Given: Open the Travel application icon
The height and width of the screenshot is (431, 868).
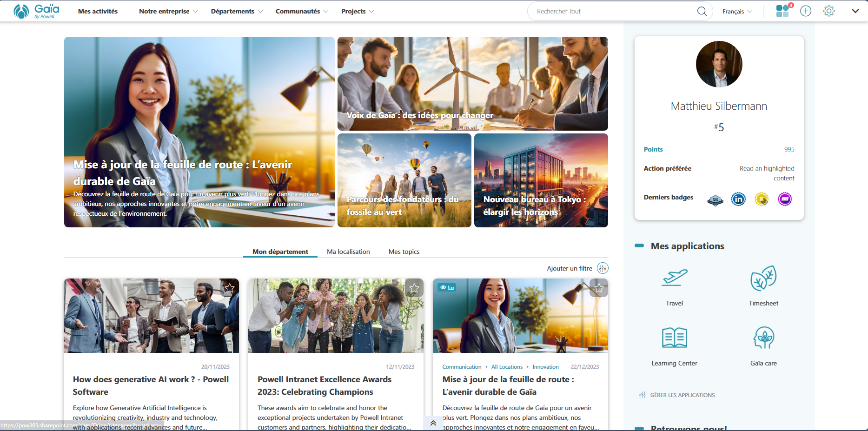Looking at the screenshot, I should (674, 277).
